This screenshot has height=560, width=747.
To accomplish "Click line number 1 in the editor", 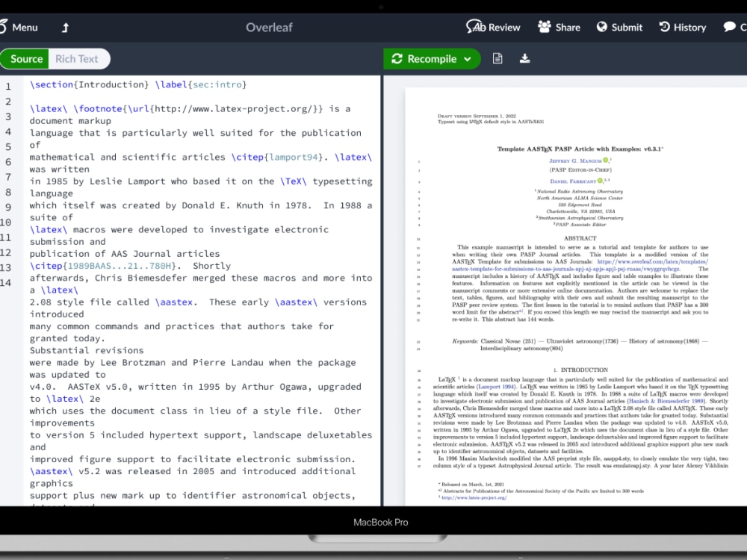I will [9, 84].
